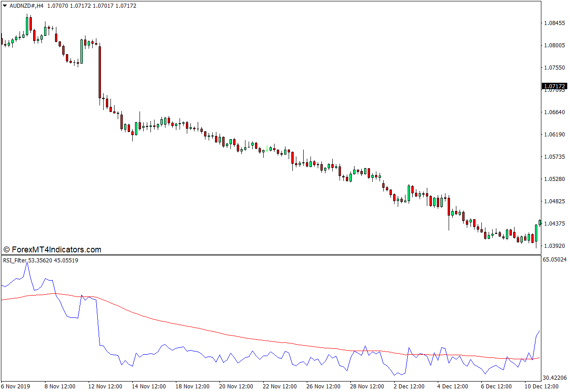Open the ForexMT4Indicators.com watermark link
570x392 pixels.
[x=52, y=250]
